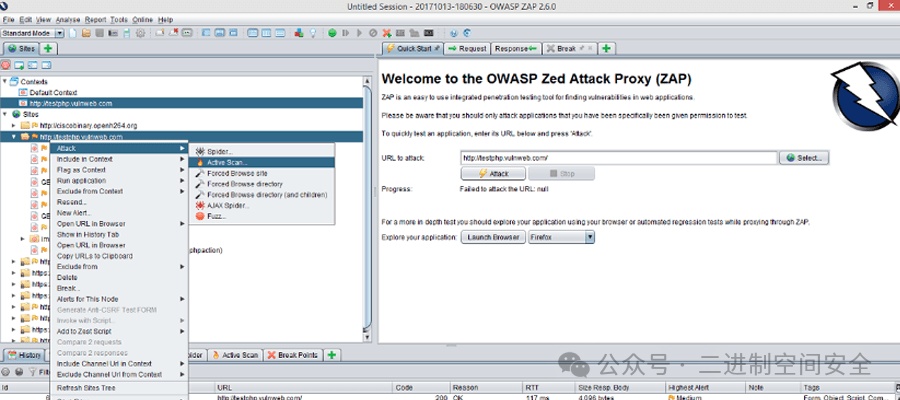Switch to the Request tab

467,49
